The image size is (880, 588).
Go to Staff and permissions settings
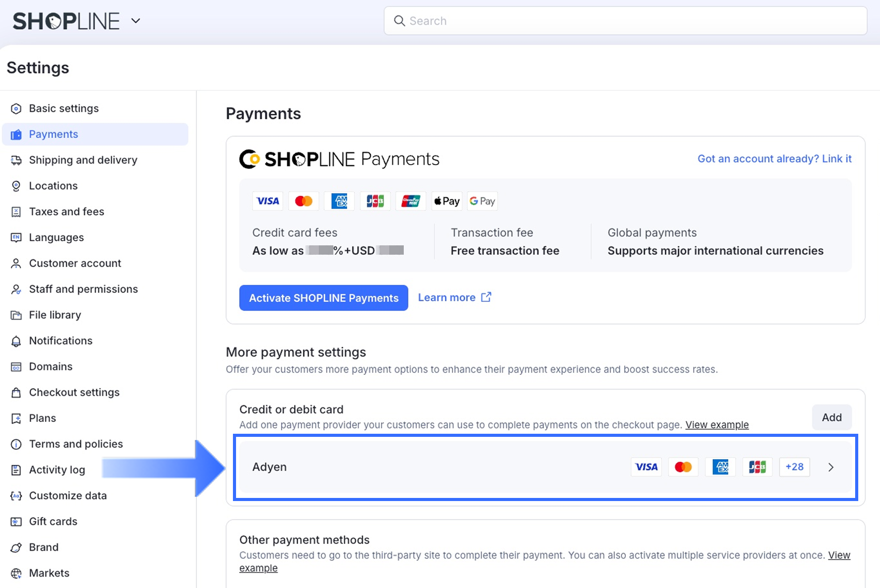[83, 289]
